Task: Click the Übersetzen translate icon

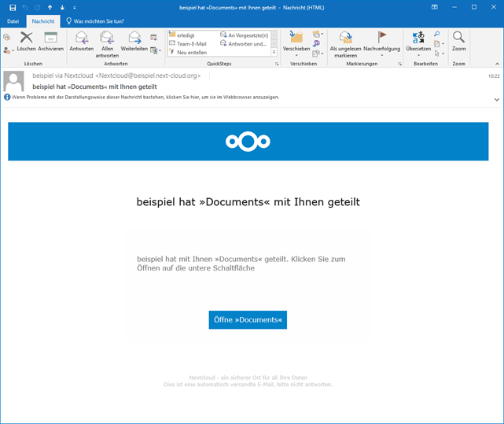Action: click(418, 44)
